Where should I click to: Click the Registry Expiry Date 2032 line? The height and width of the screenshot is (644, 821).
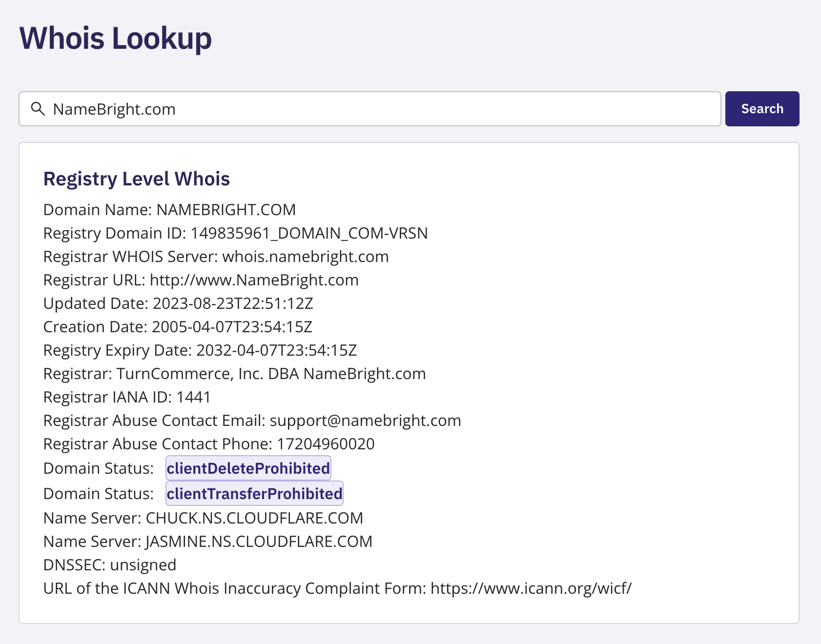pos(200,350)
